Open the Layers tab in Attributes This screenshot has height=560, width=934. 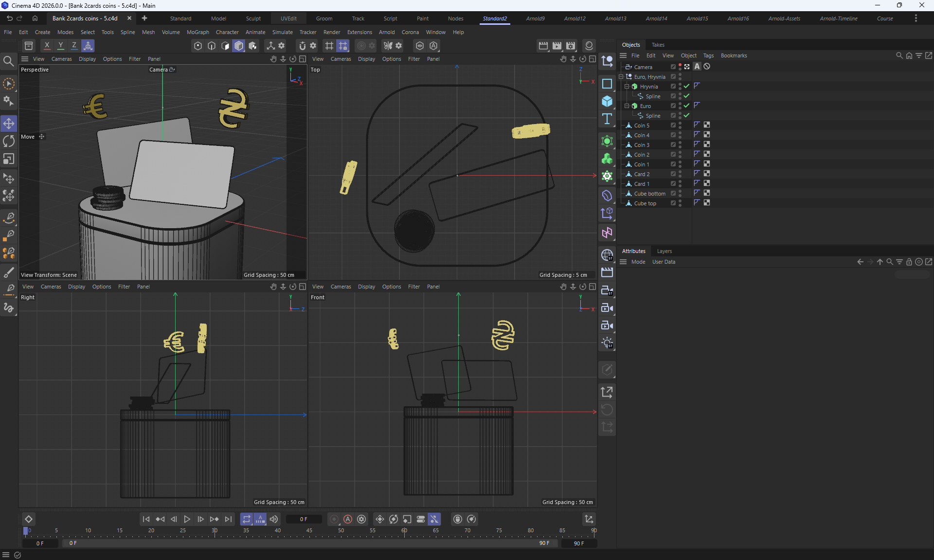pos(664,251)
